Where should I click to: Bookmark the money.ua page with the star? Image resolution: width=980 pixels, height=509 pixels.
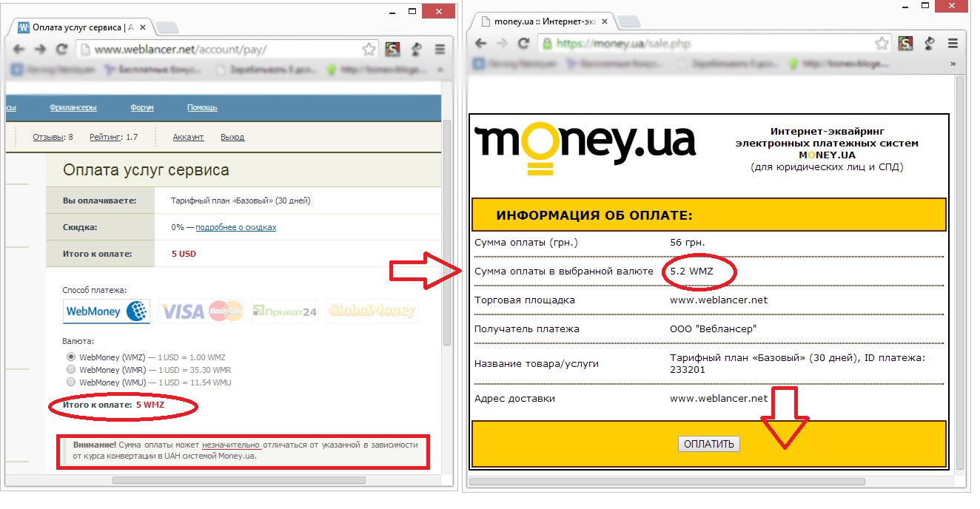tap(882, 44)
